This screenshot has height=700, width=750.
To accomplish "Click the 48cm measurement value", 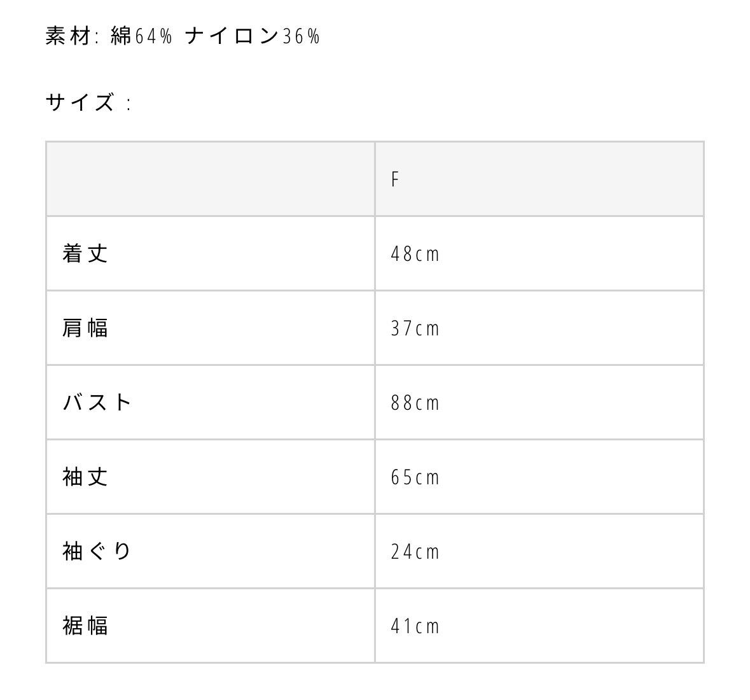I will click(x=415, y=254).
